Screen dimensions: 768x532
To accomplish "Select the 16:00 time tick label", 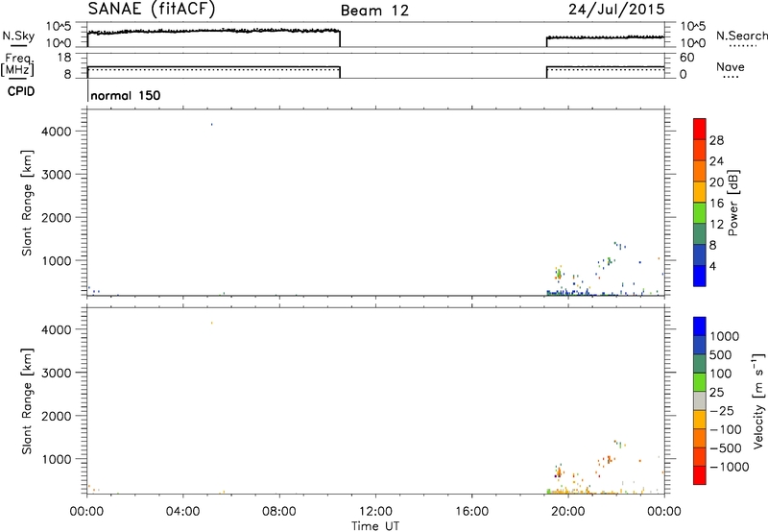I will point(471,512).
